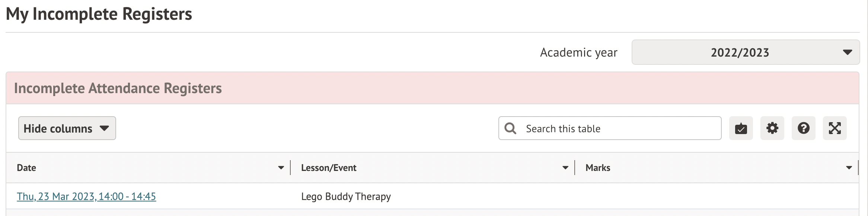The height and width of the screenshot is (216, 868).
Task: Select the Lego Buddy Therapy cell
Action: (346, 197)
